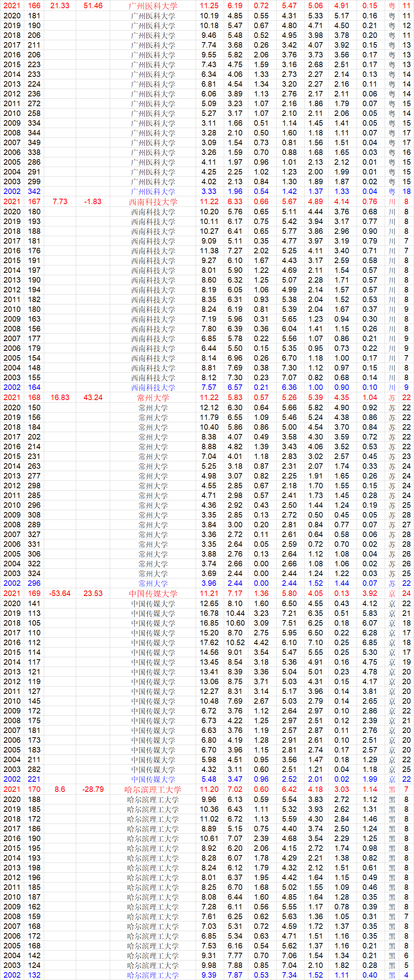Click value 7.77 in 哈尔滨理工大学 2004 row
Viewport: 414px width, 980px height.
click(235, 955)
